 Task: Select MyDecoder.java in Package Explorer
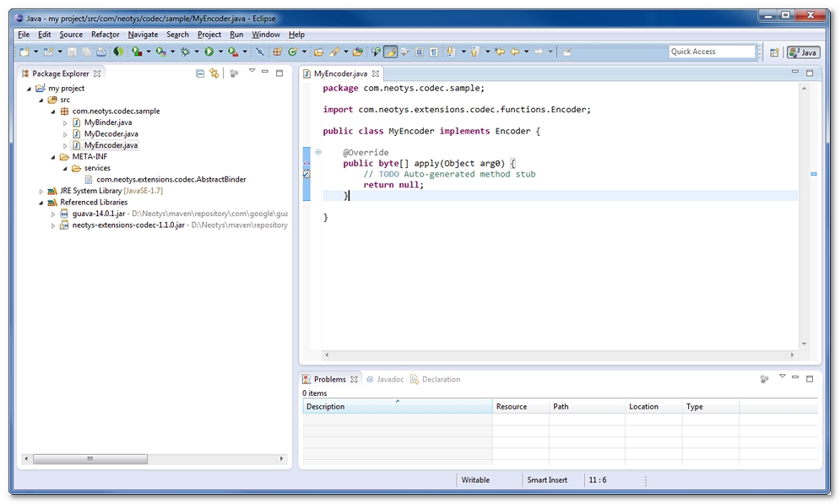(111, 134)
